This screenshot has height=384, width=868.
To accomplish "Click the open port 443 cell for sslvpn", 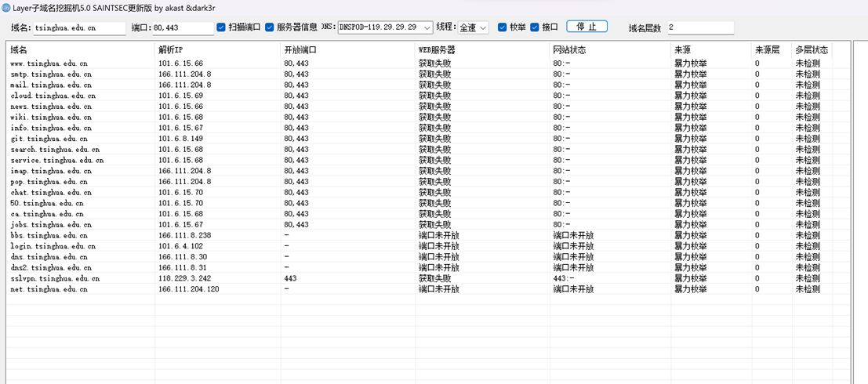I will tap(290, 278).
